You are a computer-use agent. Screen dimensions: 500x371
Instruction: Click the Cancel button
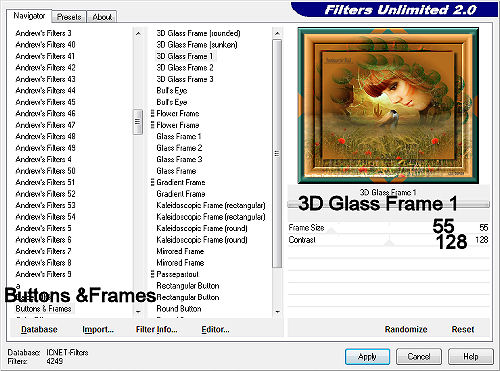pos(419,357)
